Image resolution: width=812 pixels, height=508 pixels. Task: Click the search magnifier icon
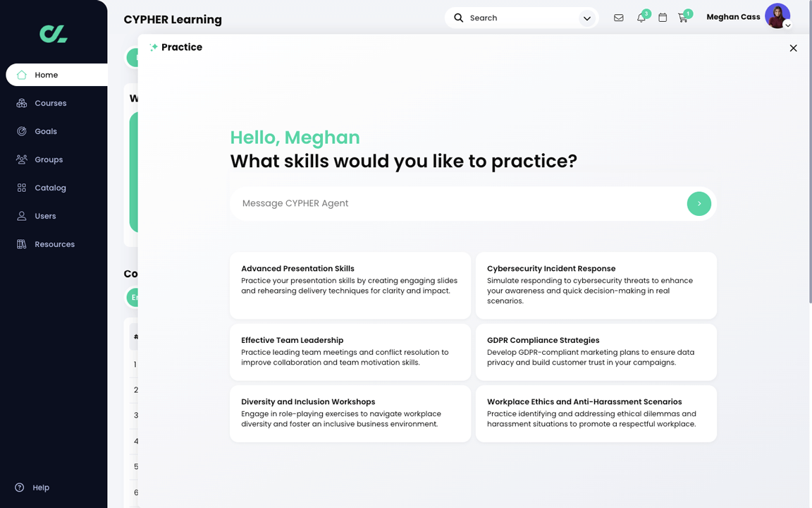tap(459, 18)
